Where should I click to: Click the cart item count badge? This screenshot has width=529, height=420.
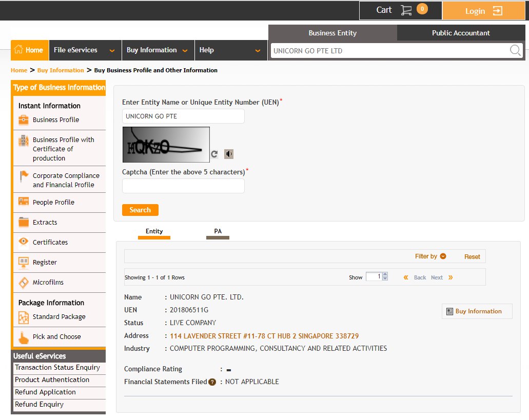pos(422,9)
